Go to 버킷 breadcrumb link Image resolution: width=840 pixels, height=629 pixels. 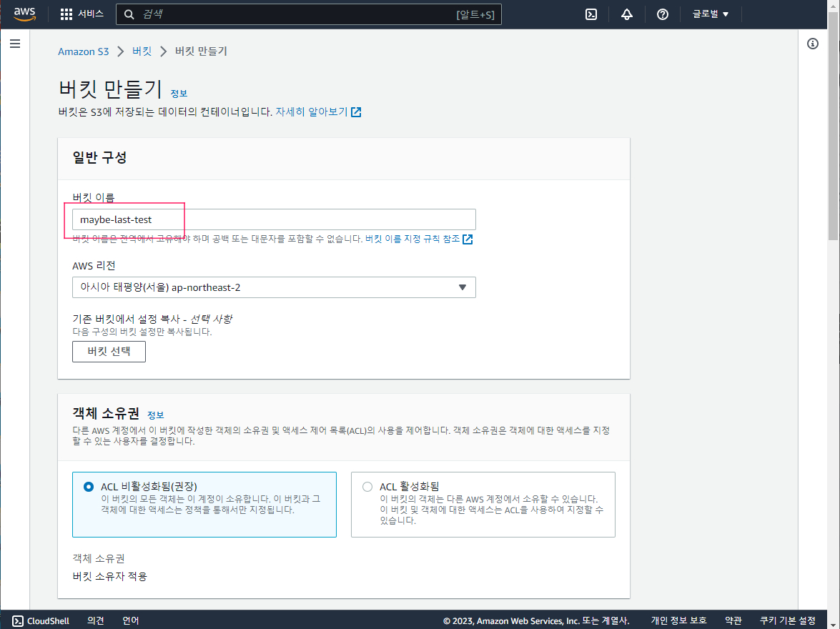click(142, 51)
